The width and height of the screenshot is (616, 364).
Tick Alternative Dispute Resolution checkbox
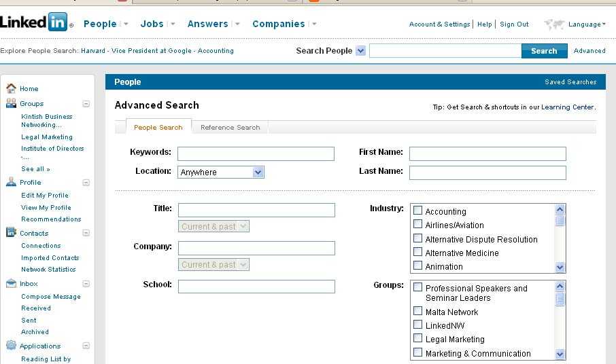[417, 238]
